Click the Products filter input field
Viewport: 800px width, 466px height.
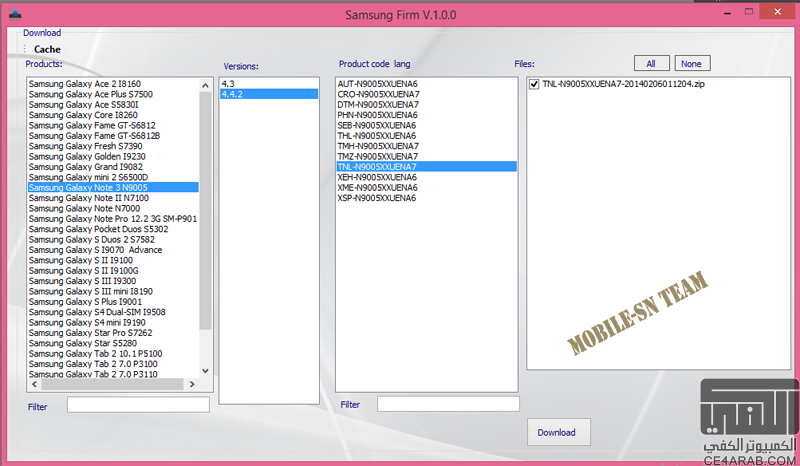(138, 405)
